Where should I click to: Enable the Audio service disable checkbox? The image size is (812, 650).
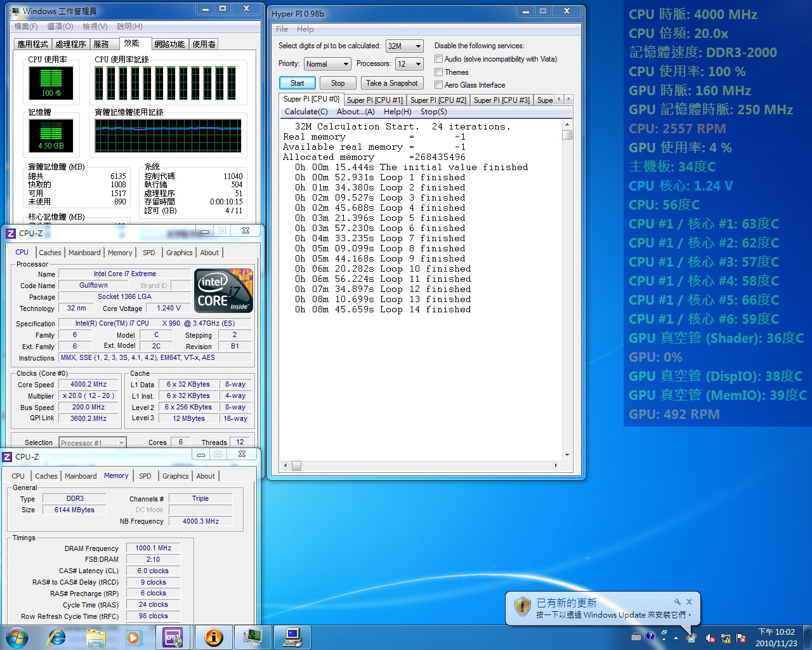click(438, 59)
